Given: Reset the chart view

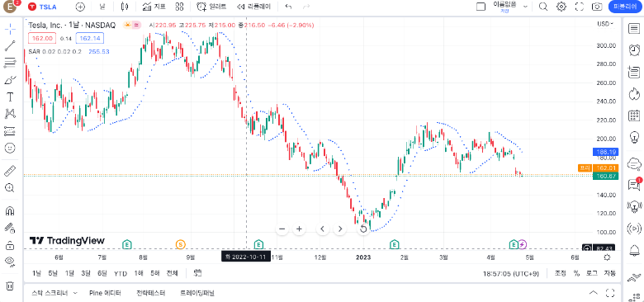Looking at the screenshot, I should [x=363, y=229].
